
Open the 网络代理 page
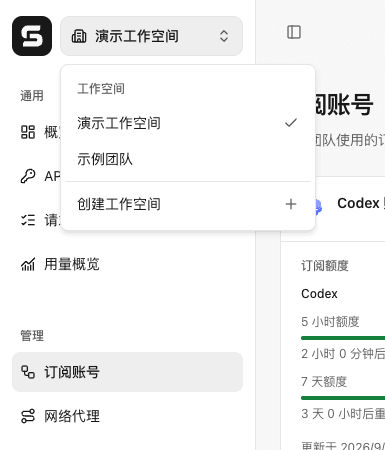(x=127, y=416)
